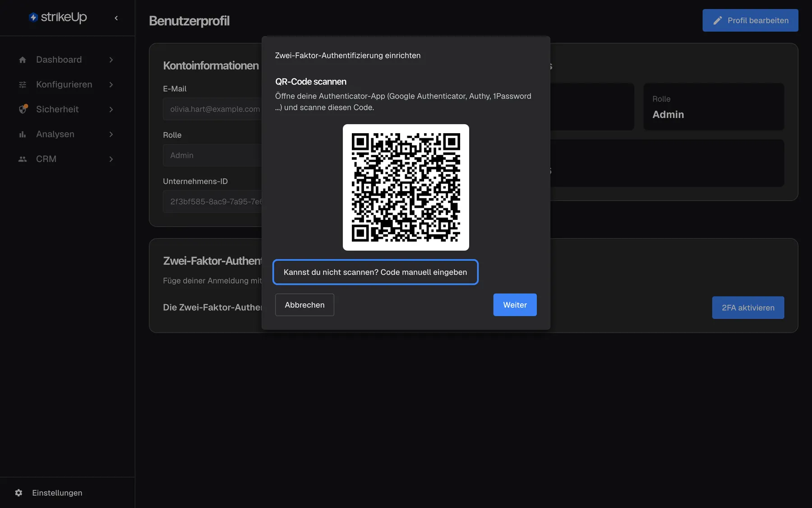Viewport: 812px width, 508px height.
Task: Click the 'Zwei-Faktor-Authentifizierung einrichten' dialog title
Action: coord(348,56)
